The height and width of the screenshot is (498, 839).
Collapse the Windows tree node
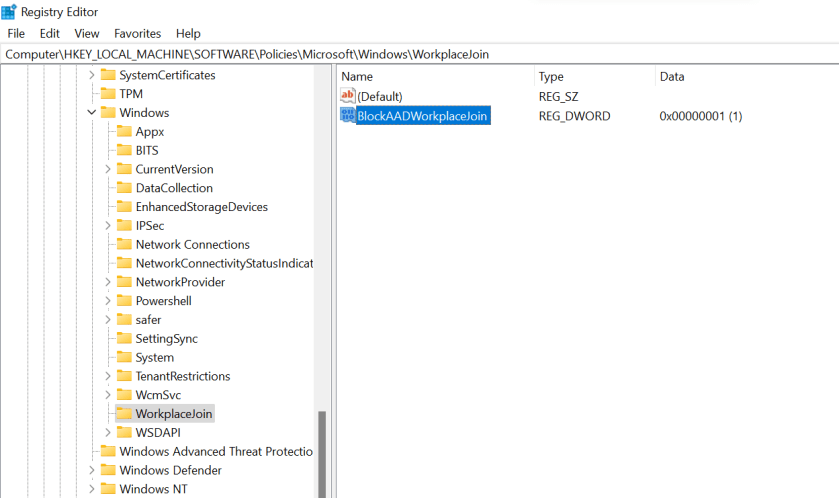(x=92, y=113)
